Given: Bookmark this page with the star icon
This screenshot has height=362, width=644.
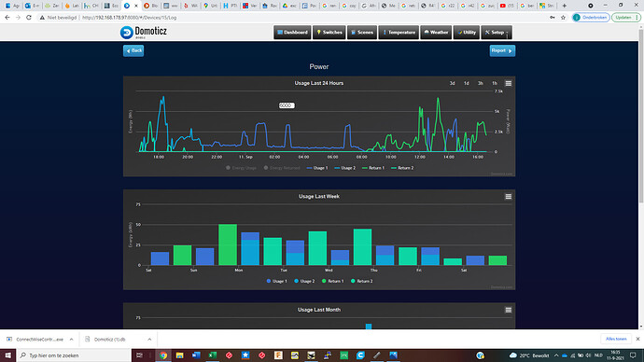Looking at the screenshot, I should point(563,18).
